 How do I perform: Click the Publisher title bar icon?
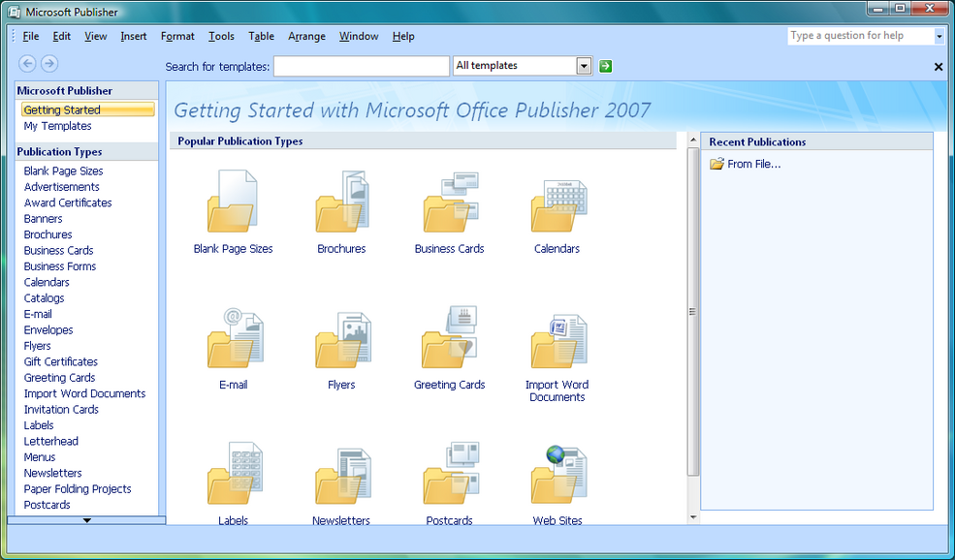[x=14, y=12]
